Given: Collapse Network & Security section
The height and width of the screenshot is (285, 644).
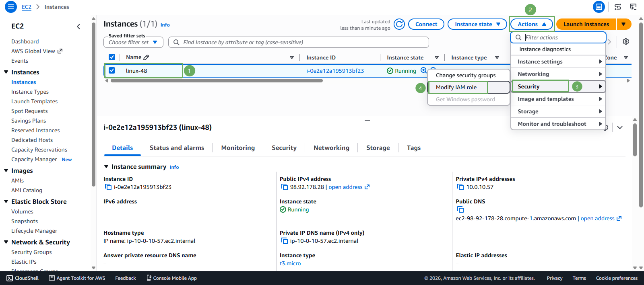Looking at the screenshot, I should click(6, 242).
